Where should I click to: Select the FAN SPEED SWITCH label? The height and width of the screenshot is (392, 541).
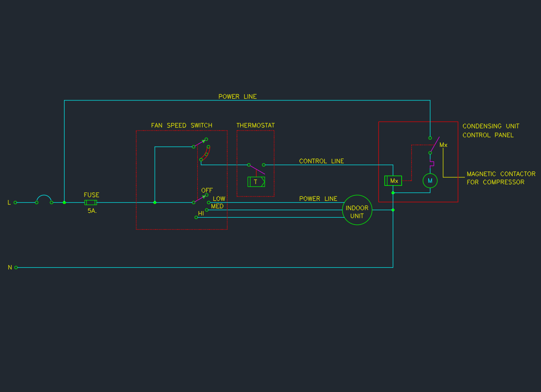(x=182, y=125)
